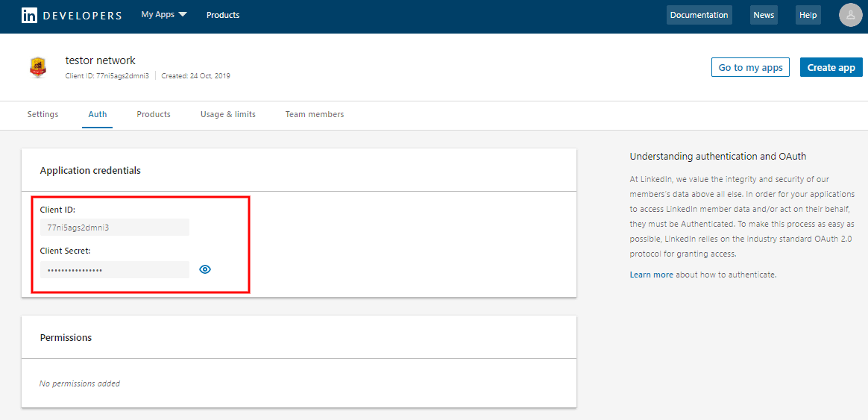Follow the Learn more link

pos(652,275)
